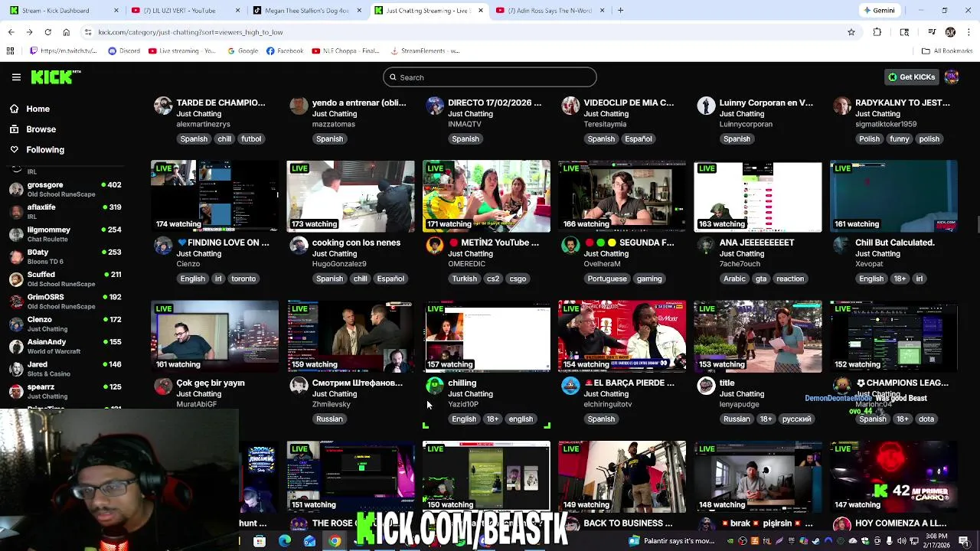Viewport: 980px width, 551px height.
Task: Click MuratAbiGF streamer avatar
Action: pyautogui.click(x=163, y=386)
